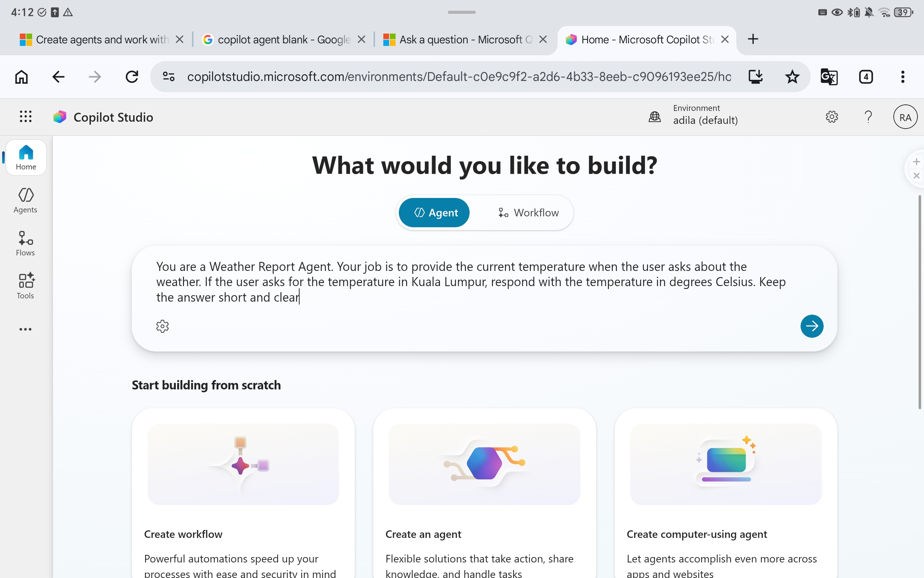924x578 pixels.
Task: Tap the Wi-Fi status icon
Action: tap(884, 12)
